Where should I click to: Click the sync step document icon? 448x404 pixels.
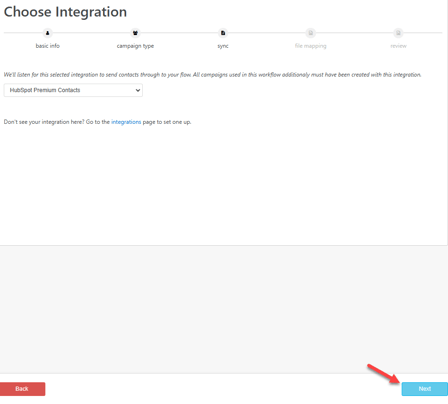(223, 33)
